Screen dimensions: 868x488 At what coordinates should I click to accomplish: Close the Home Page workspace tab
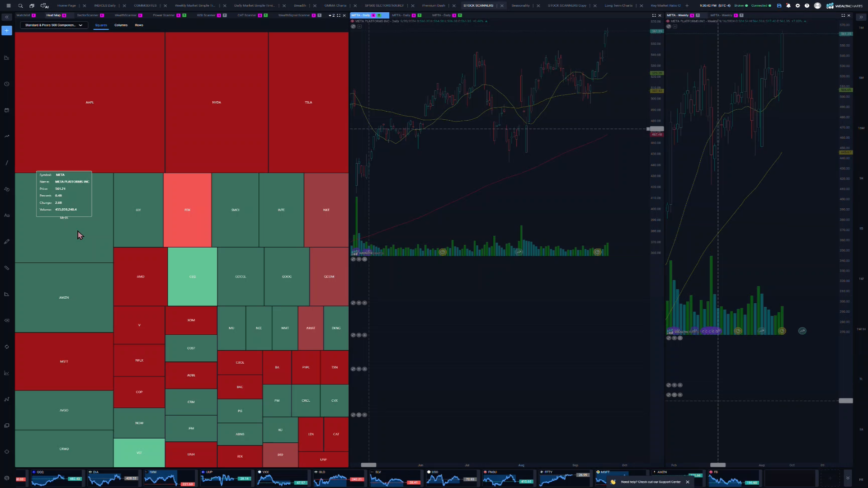point(85,5)
